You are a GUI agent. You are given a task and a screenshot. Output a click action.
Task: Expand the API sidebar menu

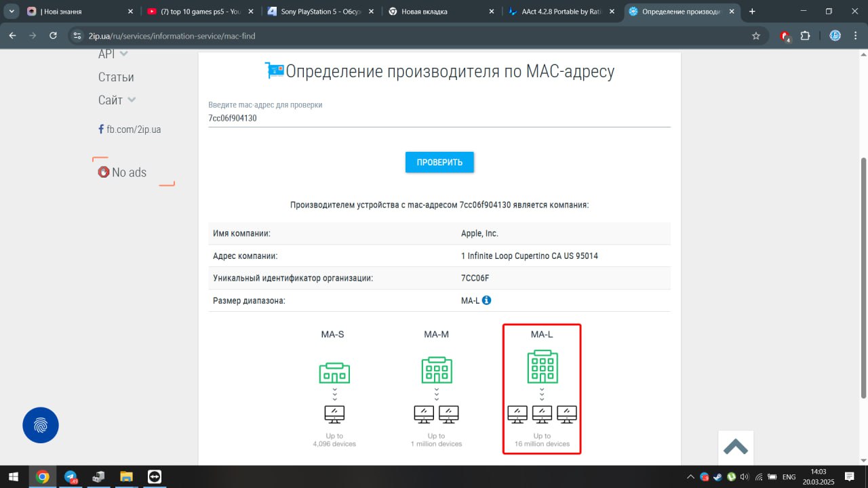(113, 54)
